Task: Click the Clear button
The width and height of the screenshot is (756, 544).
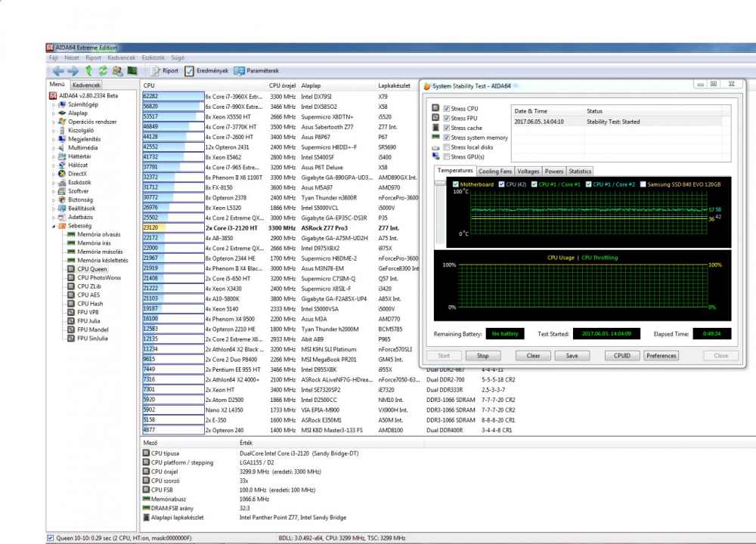Action: [x=533, y=356]
